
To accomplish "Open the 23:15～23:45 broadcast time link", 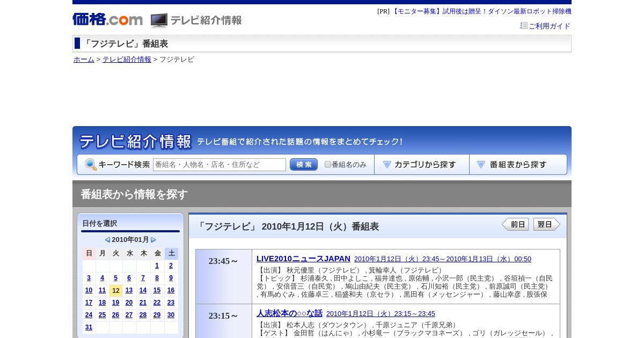I will (380, 314).
